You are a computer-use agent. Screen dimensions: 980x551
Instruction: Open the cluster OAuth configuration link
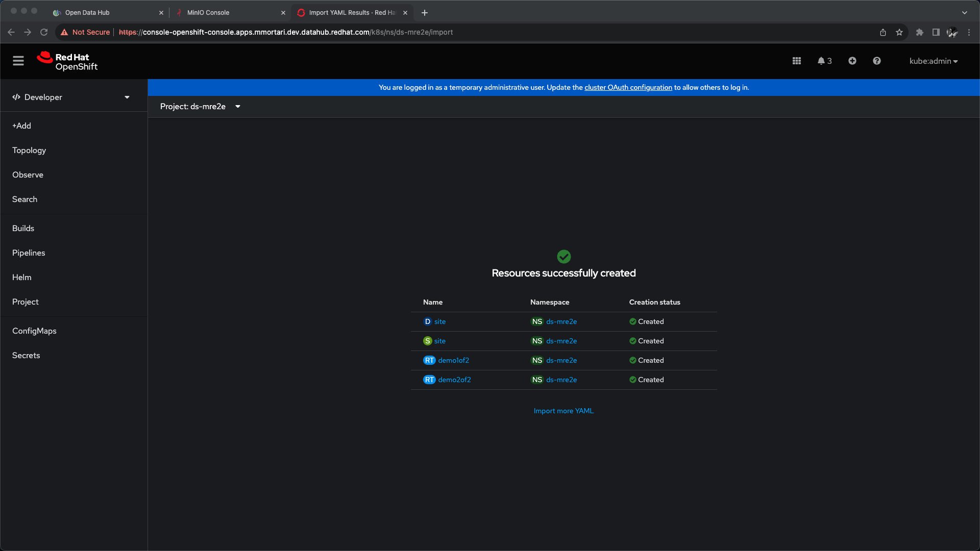tap(628, 87)
